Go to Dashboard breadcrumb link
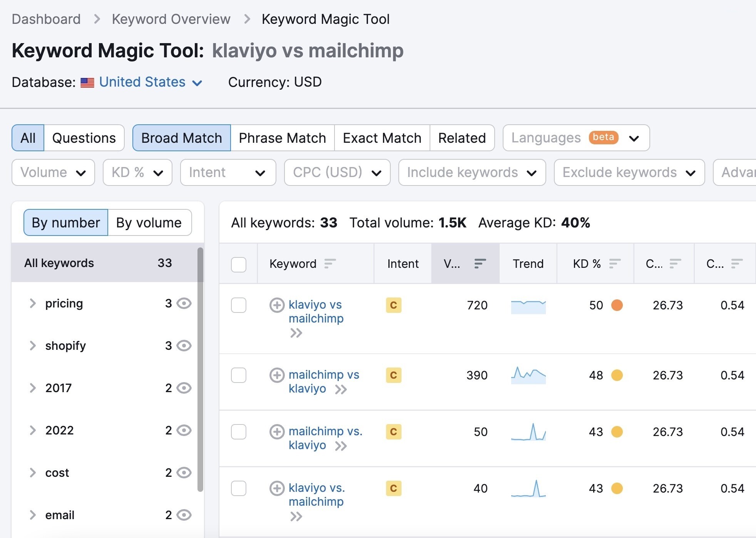Screen dimensions: 756x538 [x=46, y=19]
